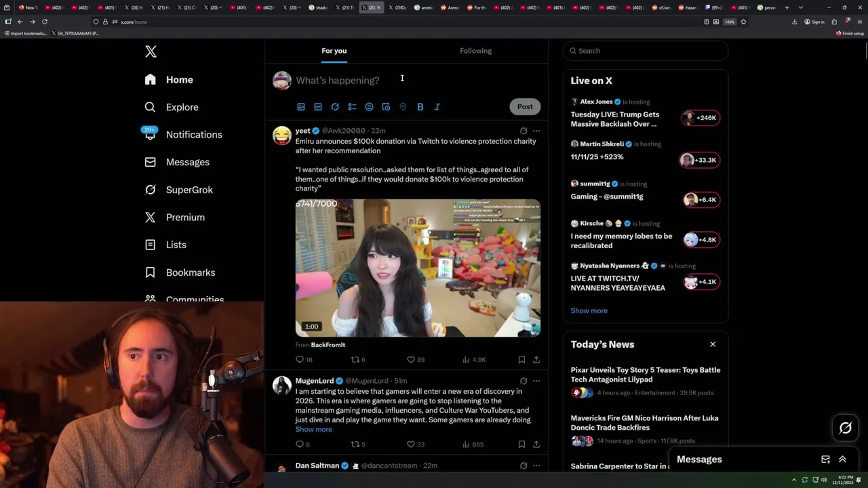868x488 pixels.
Task: Click the Post button
Action: [525, 106]
